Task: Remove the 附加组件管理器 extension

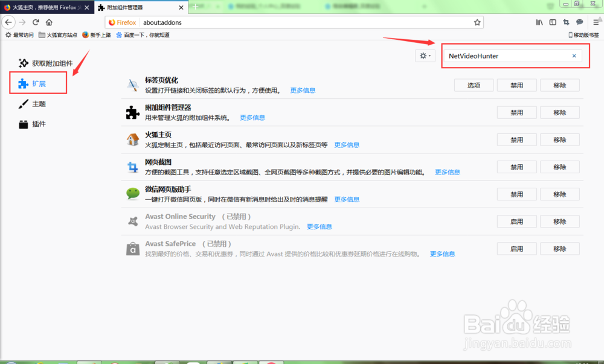Action: 560,113
